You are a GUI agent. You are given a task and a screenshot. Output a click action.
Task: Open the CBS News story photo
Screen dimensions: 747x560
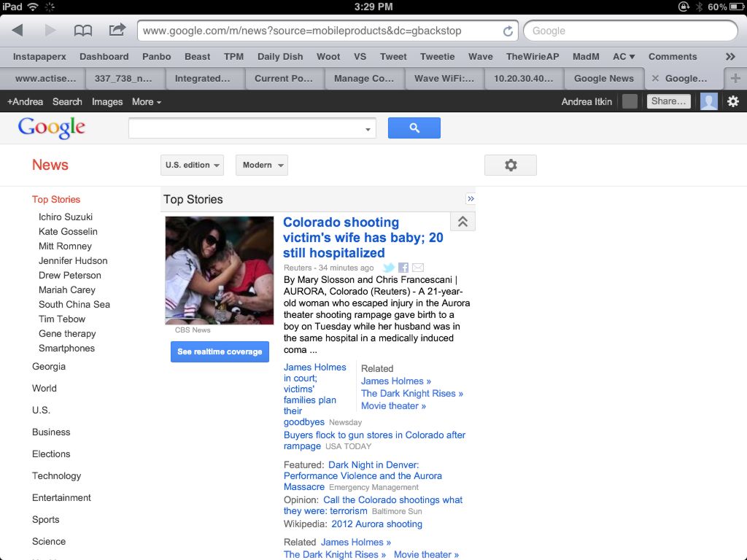[x=219, y=271]
